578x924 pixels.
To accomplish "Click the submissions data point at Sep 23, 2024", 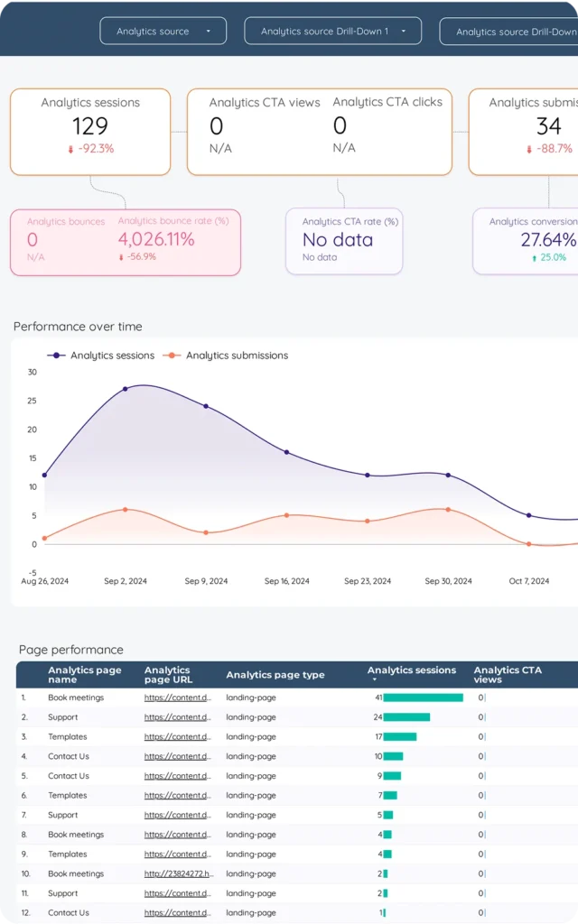I will 368,521.
